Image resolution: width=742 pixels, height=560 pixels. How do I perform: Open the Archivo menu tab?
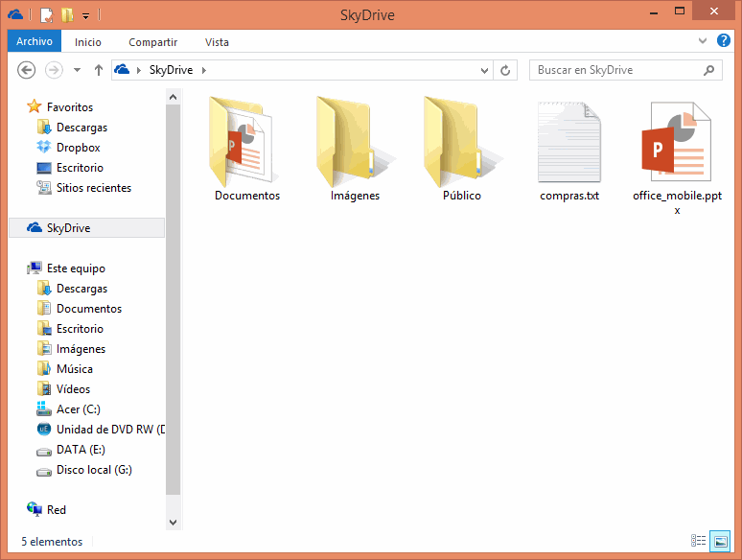pyautogui.click(x=35, y=41)
